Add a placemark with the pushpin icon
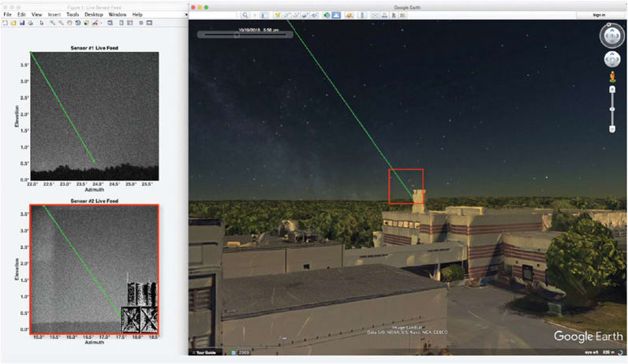 (277, 15)
